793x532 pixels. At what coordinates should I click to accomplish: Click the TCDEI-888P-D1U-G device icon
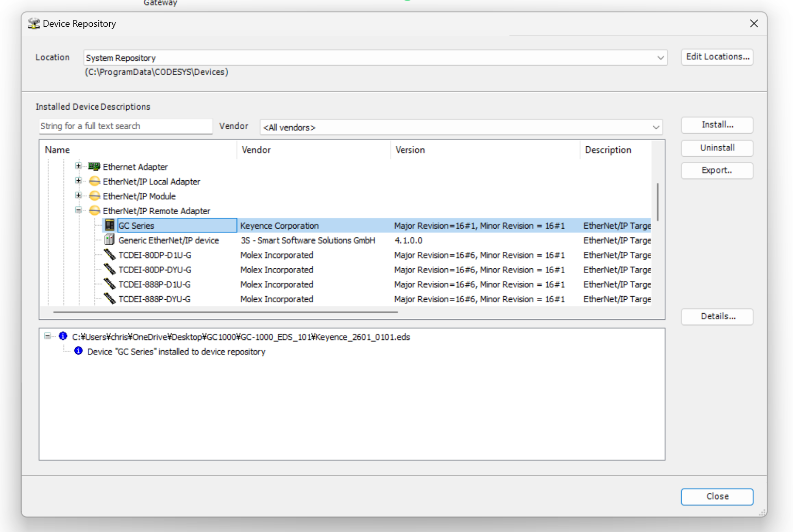pos(110,284)
